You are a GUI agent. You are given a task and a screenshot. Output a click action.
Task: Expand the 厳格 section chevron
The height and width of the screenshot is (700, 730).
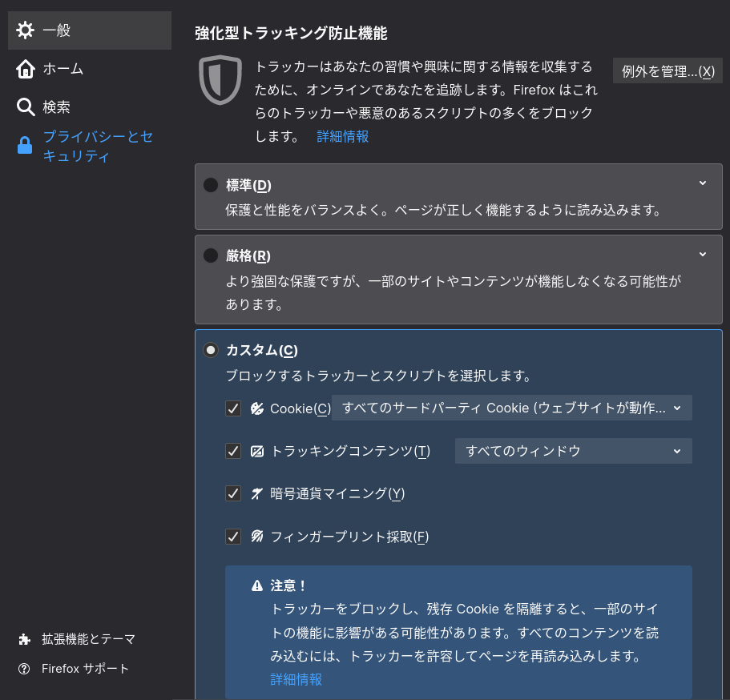(x=703, y=254)
